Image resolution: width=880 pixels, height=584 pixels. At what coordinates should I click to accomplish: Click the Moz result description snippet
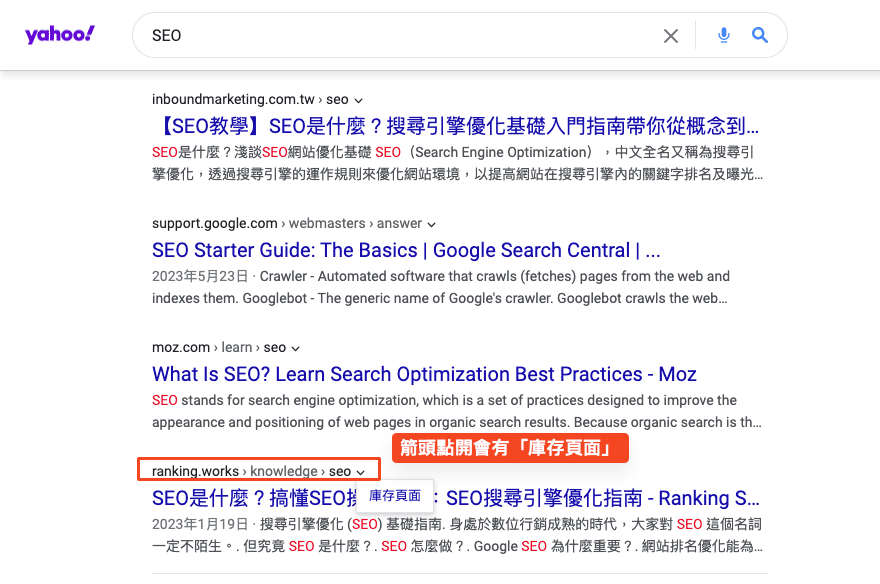[455, 411]
